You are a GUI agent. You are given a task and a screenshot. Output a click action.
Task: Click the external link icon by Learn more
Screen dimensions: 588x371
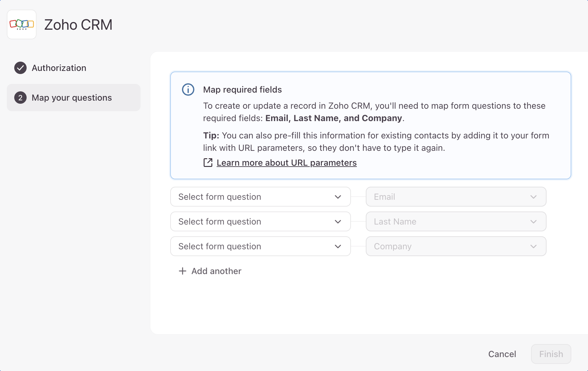point(208,163)
